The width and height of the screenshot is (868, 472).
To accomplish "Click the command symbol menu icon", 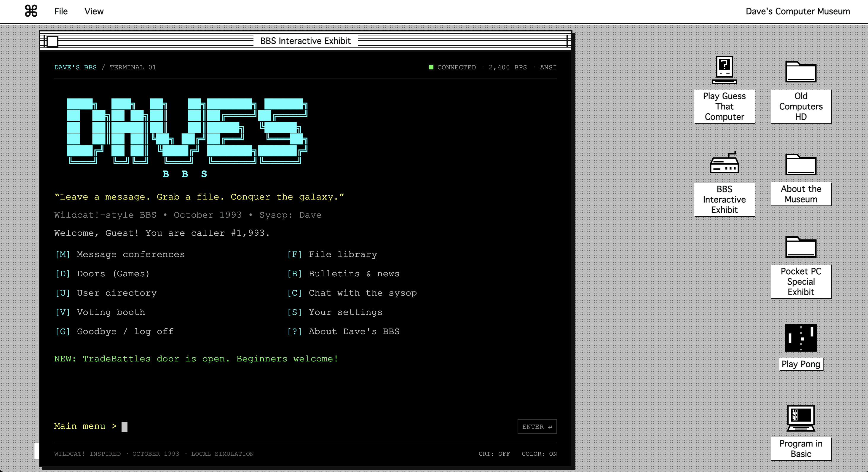I will pos(31,11).
